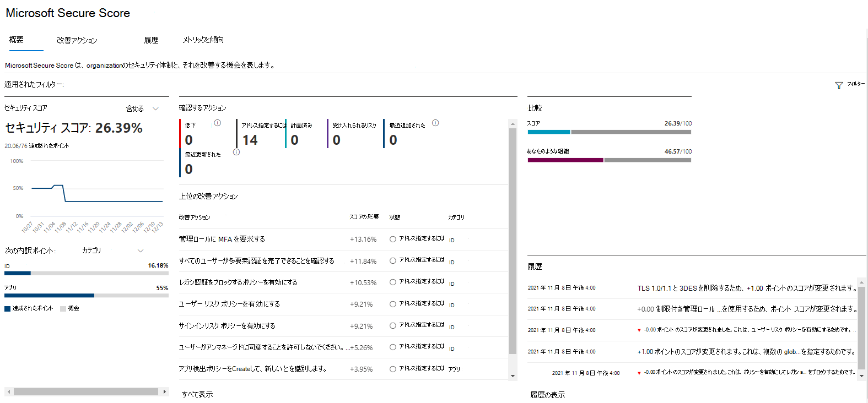Select status radio for アンマネージド同意 row
The image size is (868, 403).
[393, 347]
